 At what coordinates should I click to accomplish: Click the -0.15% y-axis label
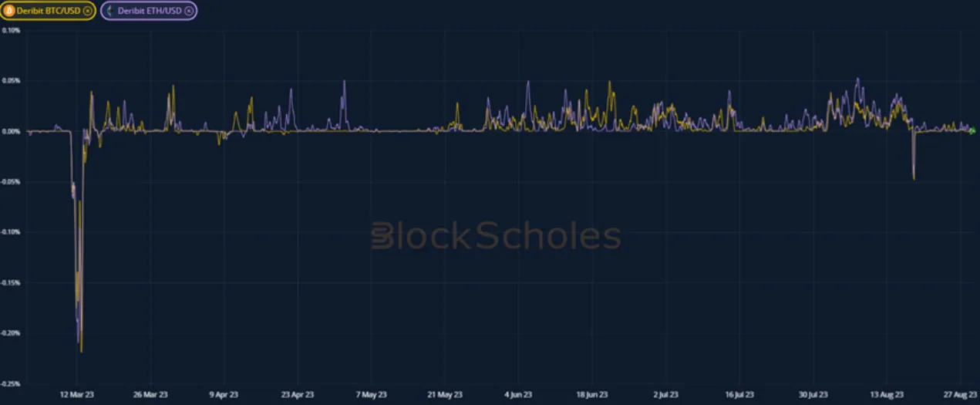coord(11,282)
